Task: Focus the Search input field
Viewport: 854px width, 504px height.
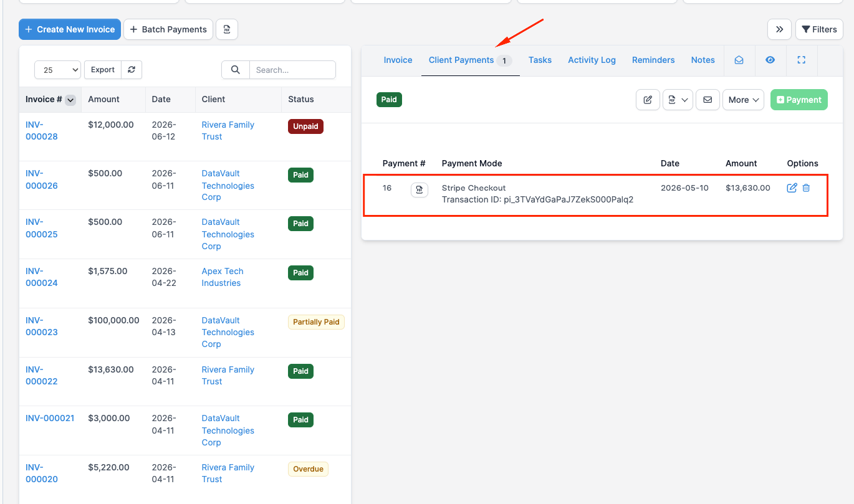Action: click(x=292, y=70)
